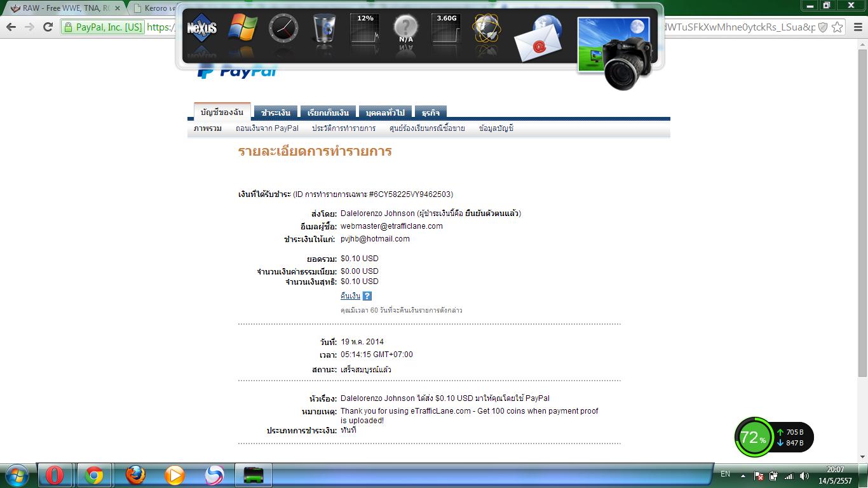
Task: Launch Firefox from the taskbar
Action: 135,475
